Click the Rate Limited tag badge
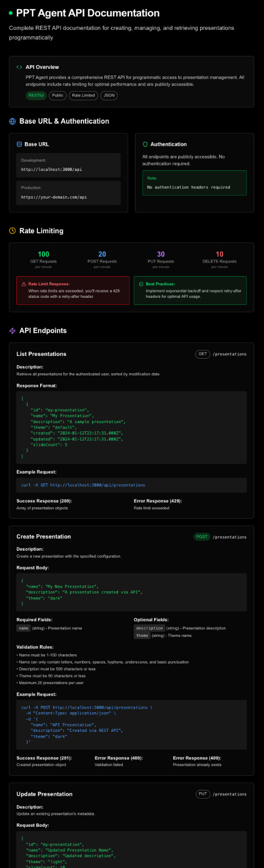This screenshot has height=868, width=264. pos(83,95)
